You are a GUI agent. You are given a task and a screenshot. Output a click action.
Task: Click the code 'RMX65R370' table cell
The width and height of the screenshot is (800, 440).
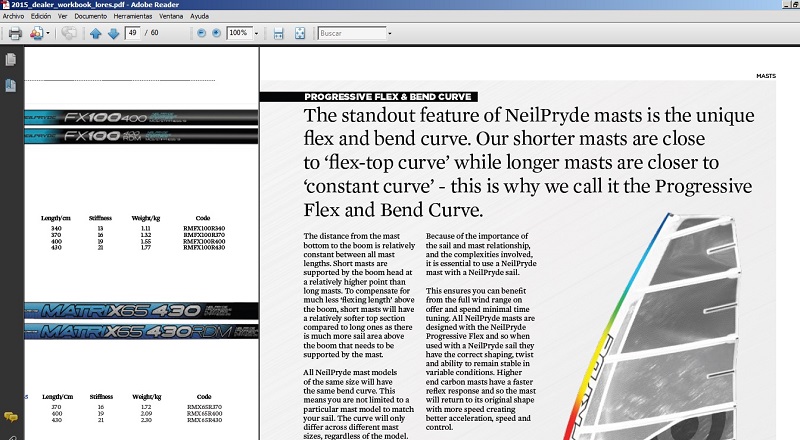204,407
